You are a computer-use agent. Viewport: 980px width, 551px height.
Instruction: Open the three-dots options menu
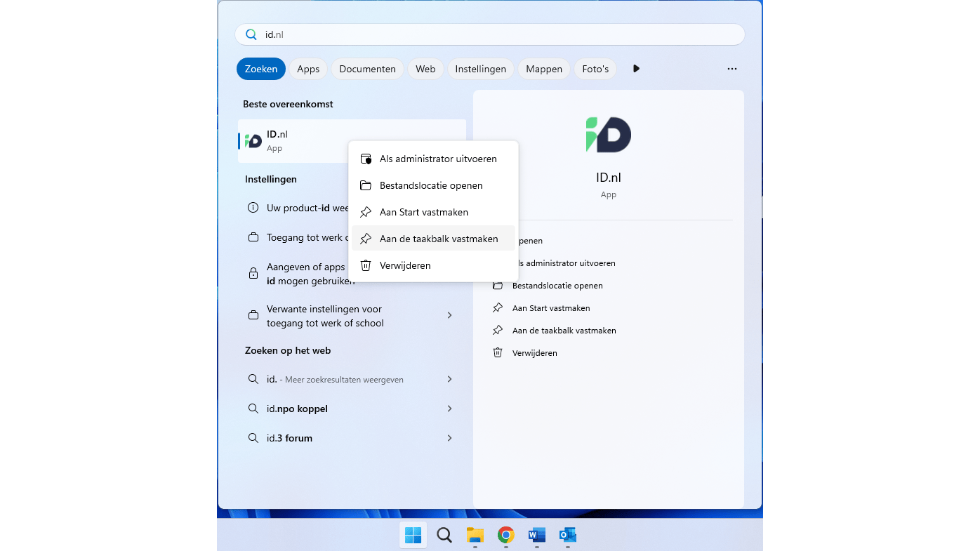[732, 69]
